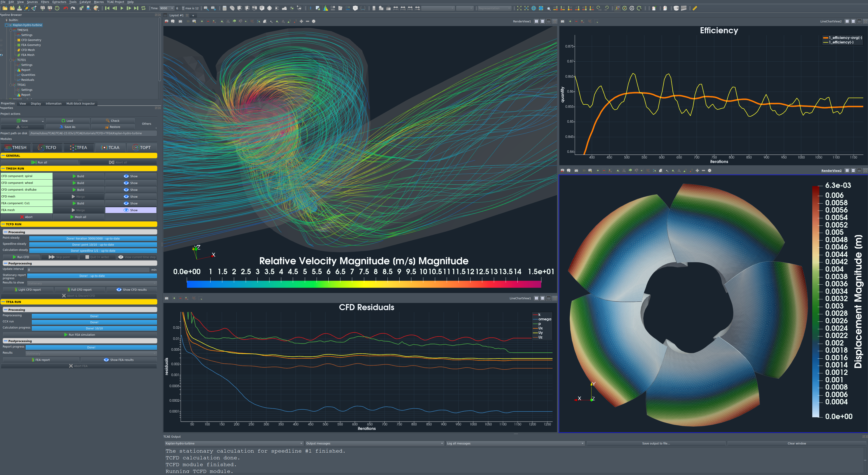Switch to the Multi-block Inspector tab

(80, 104)
